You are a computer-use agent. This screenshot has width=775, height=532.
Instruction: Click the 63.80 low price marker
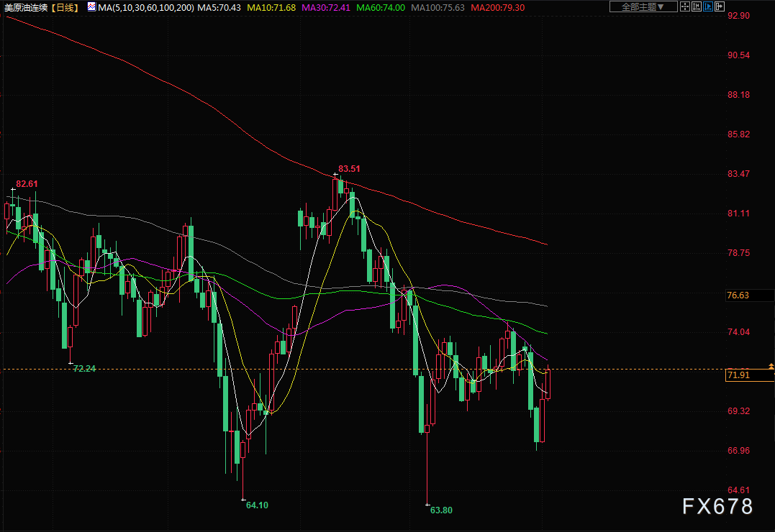click(441, 510)
